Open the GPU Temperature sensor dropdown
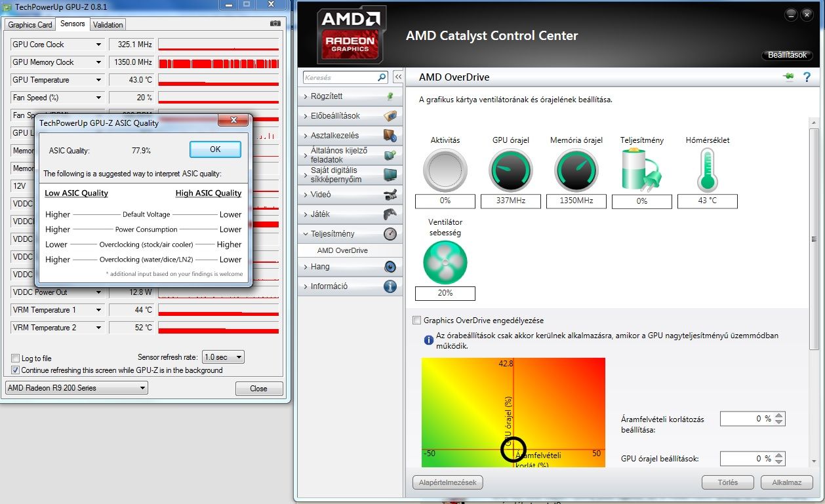The width and height of the screenshot is (825, 504). 99,80
